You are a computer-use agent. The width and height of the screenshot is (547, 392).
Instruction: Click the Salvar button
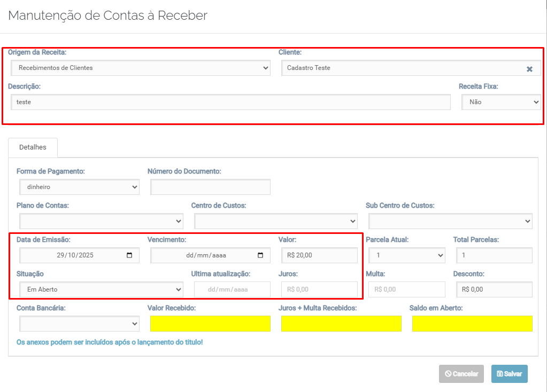(509, 374)
